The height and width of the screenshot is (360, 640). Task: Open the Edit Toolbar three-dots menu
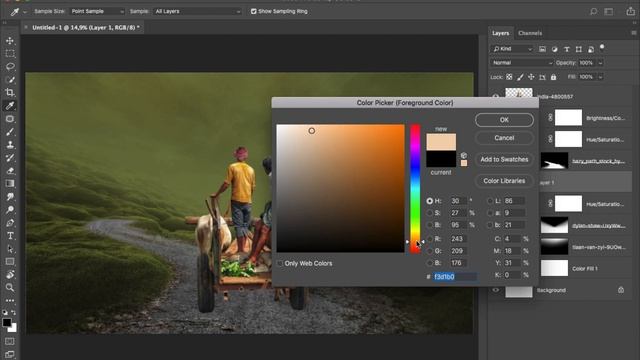point(10,301)
